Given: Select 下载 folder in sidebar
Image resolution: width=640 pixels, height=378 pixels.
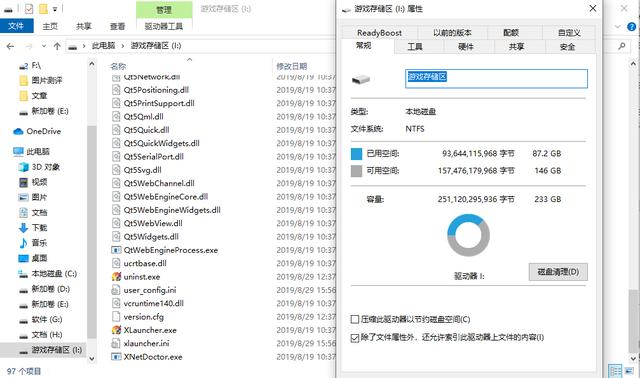Looking at the screenshot, I should point(33,228).
